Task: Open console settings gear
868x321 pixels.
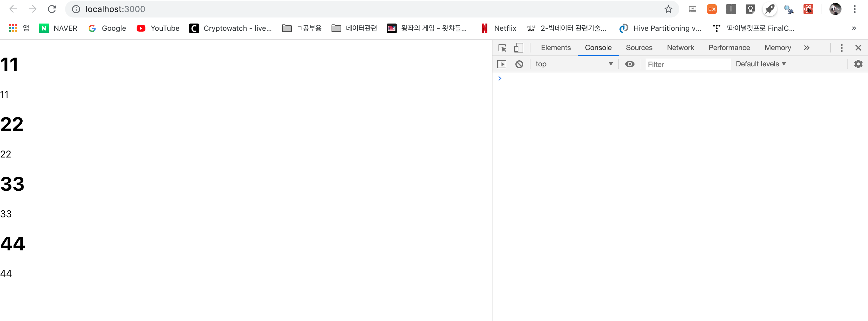Action: (858, 64)
